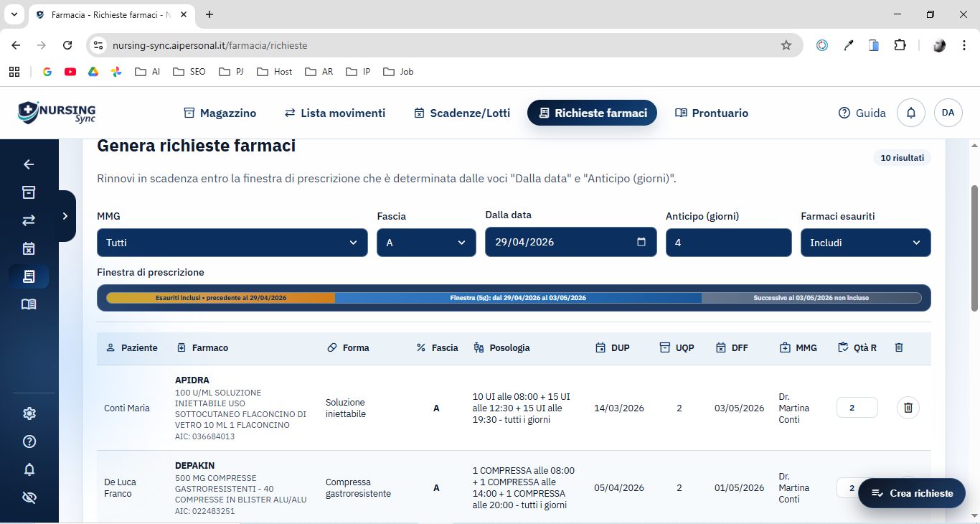
Task: Open the warehouse box icon in the sidebar
Action: [29, 192]
